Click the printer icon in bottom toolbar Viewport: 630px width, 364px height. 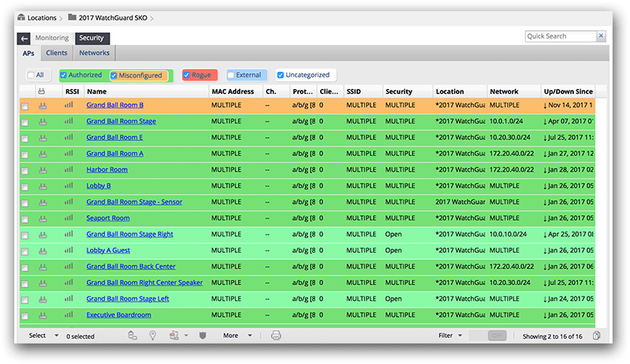point(276,336)
